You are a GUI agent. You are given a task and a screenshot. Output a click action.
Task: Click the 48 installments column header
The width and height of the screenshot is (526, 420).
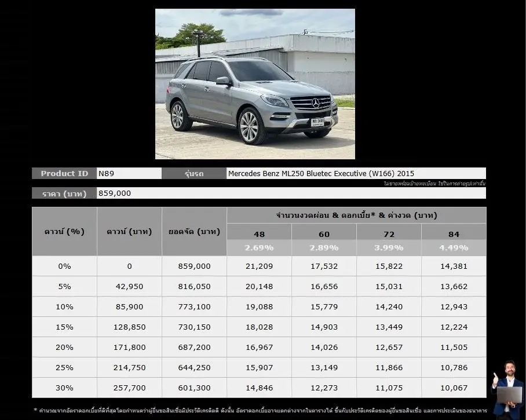[259, 232]
